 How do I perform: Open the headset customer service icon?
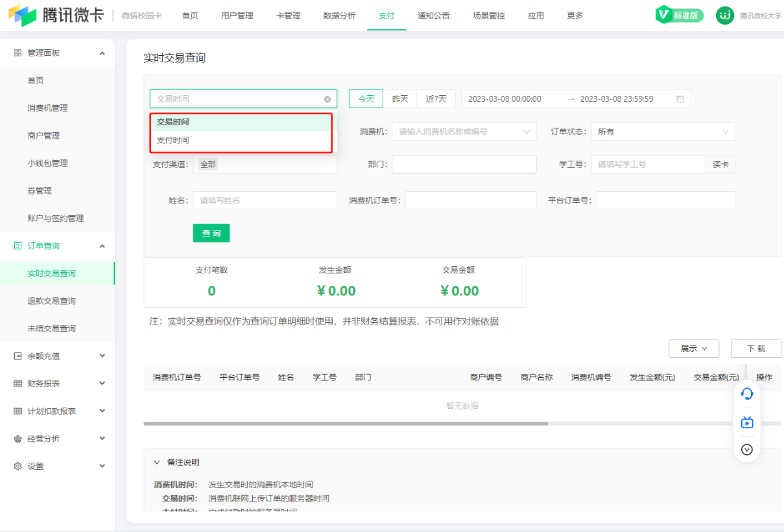[747, 394]
